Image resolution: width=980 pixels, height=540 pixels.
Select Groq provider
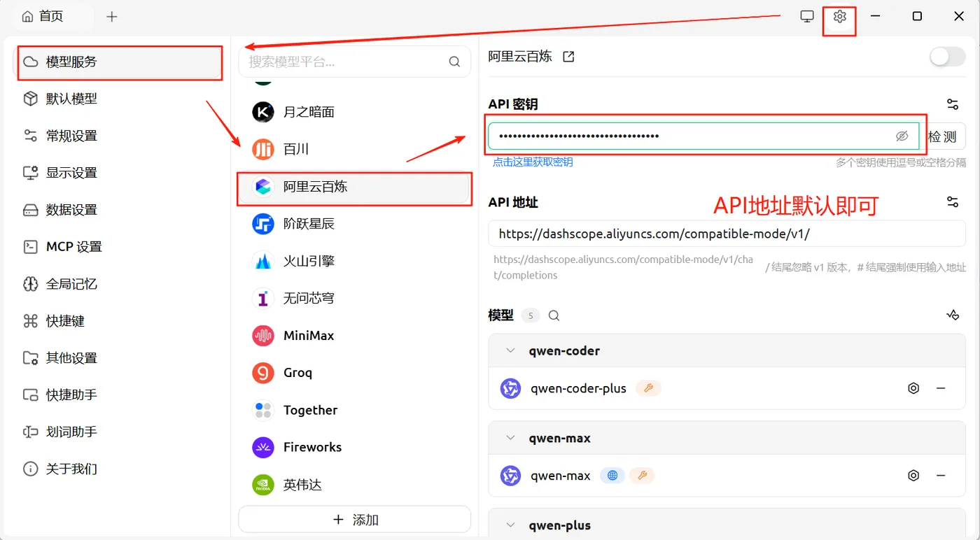(x=354, y=373)
